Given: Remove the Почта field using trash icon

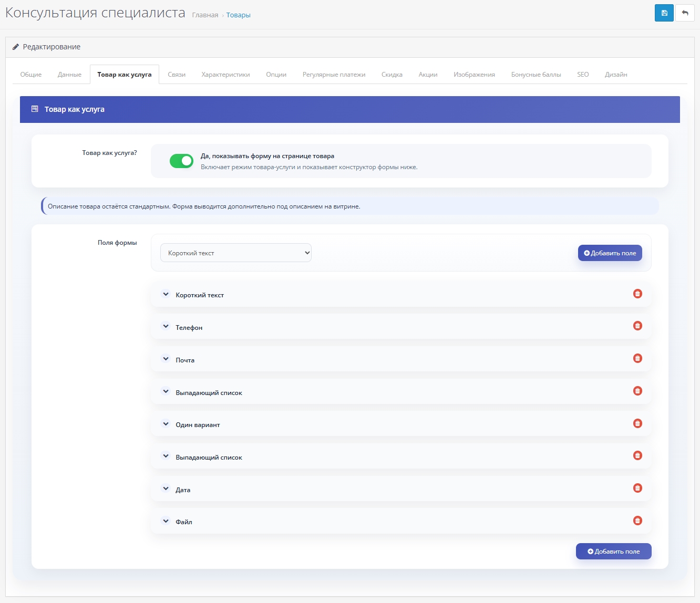Looking at the screenshot, I should [x=637, y=358].
